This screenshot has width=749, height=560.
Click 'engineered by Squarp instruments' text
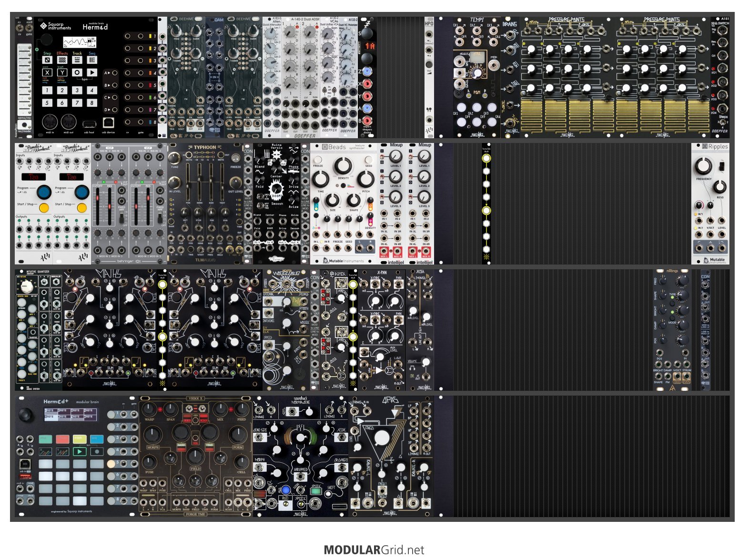(x=71, y=511)
